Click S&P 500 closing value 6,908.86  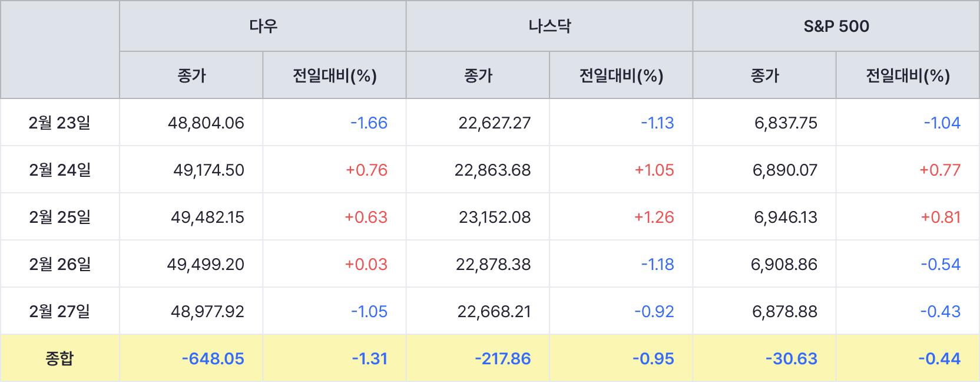[x=784, y=264]
